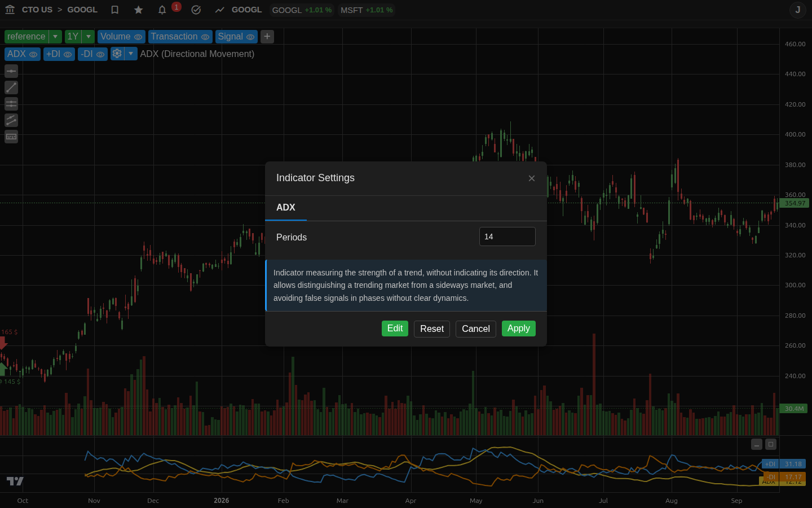Viewport: 812px width, 508px height.
Task: Click the 354.97 current price label
Action: (x=795, y=203)
